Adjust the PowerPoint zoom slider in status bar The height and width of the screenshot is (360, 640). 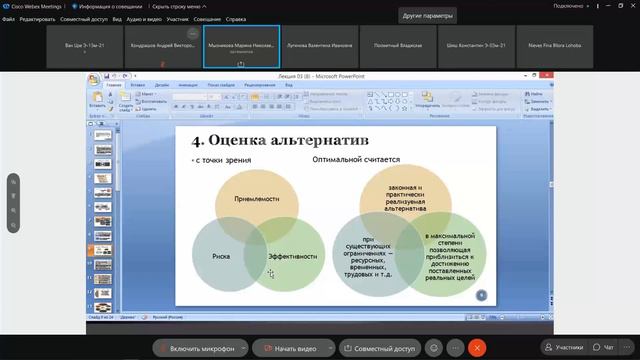pyautogui.click(x=522, y=317)
